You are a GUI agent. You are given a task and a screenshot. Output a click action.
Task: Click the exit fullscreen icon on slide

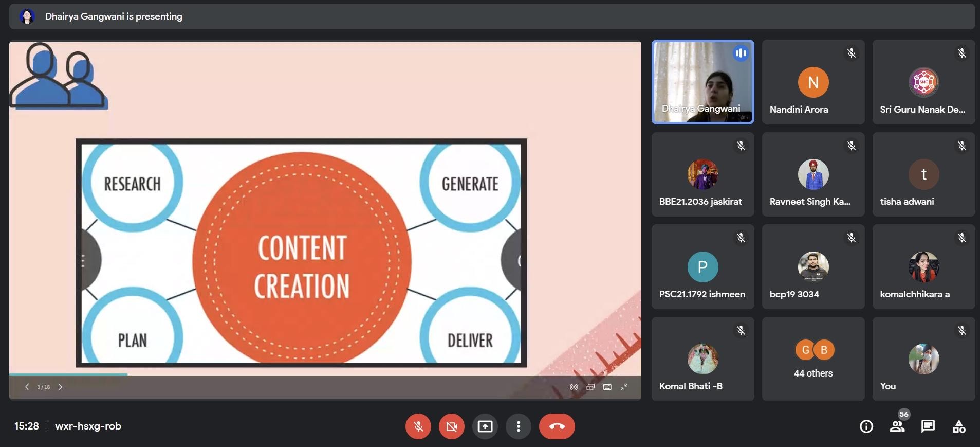click(x=624, y=387)
